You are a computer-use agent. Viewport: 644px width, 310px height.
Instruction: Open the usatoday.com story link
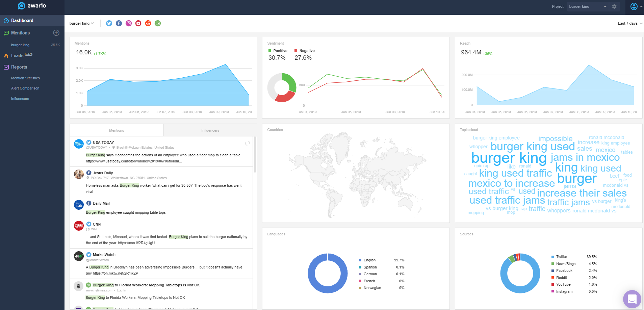[134, 161]
